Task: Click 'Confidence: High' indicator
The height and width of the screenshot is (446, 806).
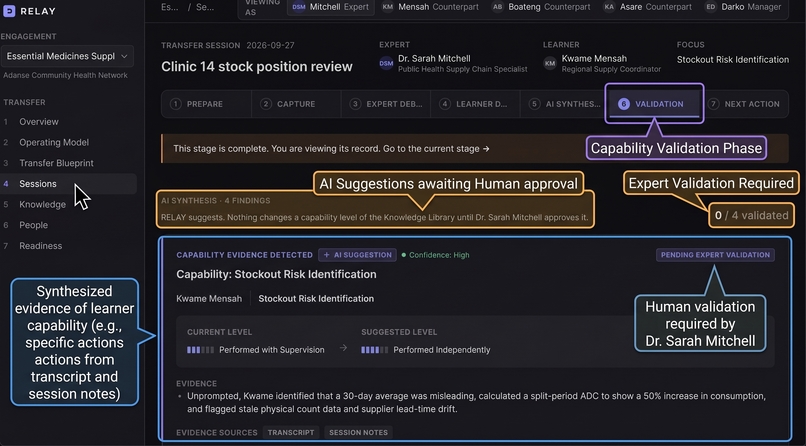Action: click(435, 255)
